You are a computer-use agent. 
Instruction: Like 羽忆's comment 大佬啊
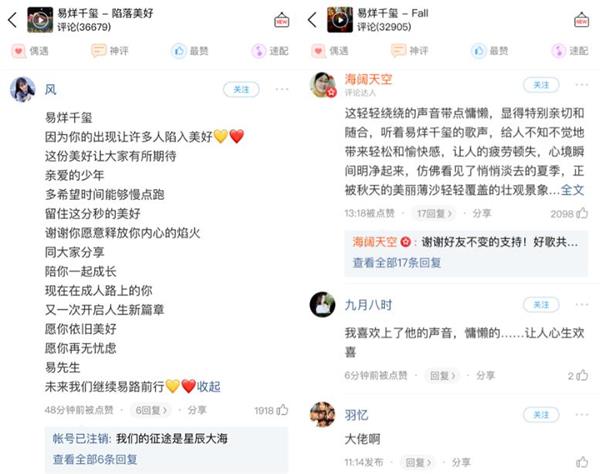(582, 462)
